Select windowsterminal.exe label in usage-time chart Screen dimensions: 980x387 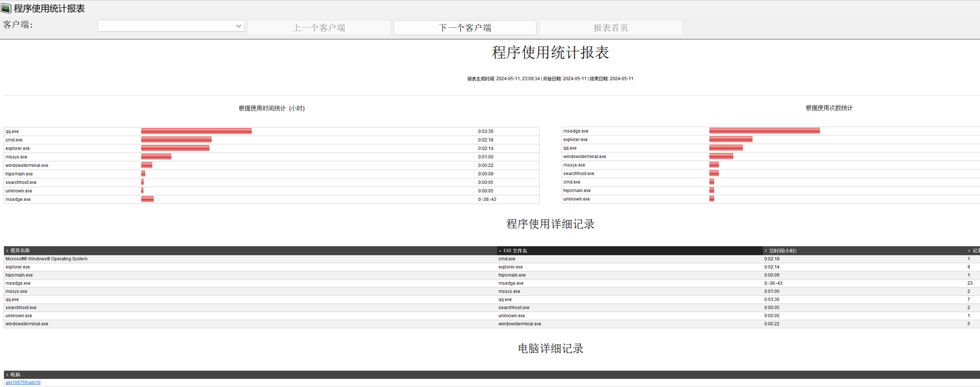pyautogui.click(x=27, y=166)
